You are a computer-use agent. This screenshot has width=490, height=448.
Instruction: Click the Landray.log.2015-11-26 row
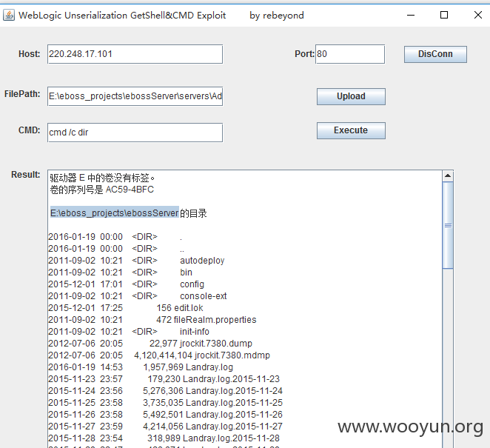(165, 415)
